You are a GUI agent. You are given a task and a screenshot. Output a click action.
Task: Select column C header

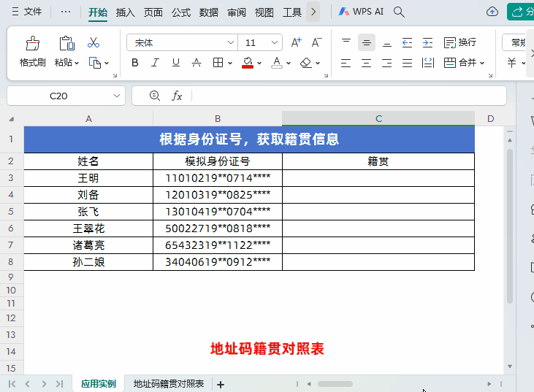tap(378, 119)
